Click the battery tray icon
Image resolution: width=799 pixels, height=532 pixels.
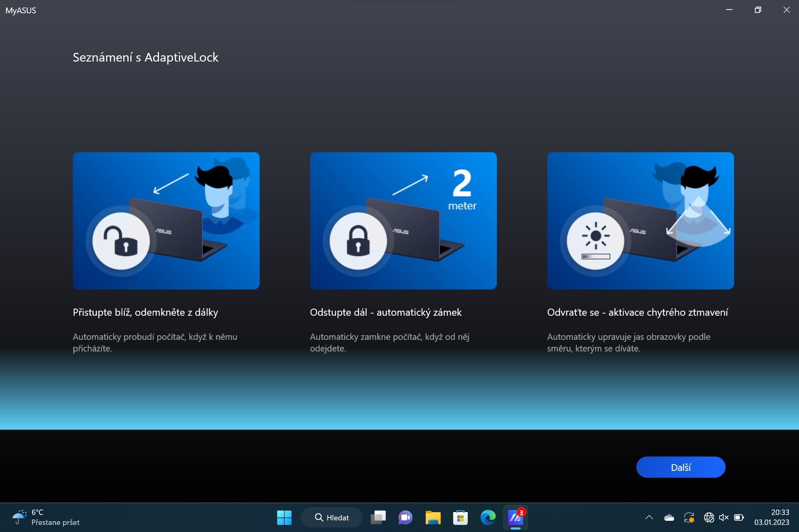[739, 517]
